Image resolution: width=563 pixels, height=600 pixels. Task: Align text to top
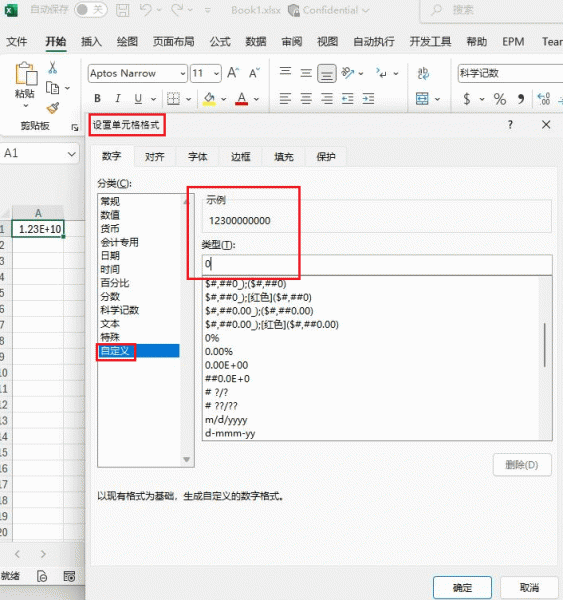(285, 72)
